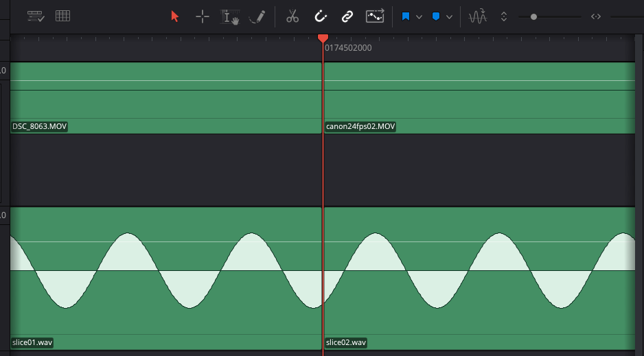The width and height of the screenshot is (644, 356).
Task: Click the waveform transient detection icon
Action: [x=477, y=16]
